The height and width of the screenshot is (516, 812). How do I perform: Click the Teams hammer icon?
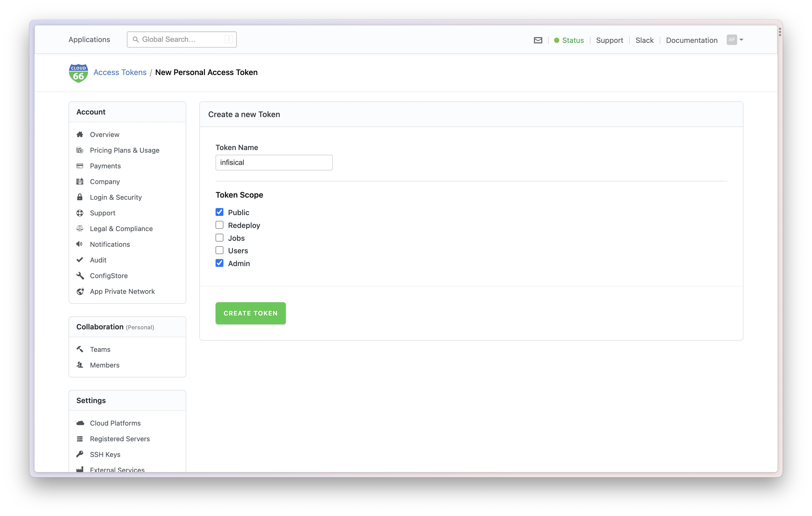pyautogui.click(x=80, y=349)
